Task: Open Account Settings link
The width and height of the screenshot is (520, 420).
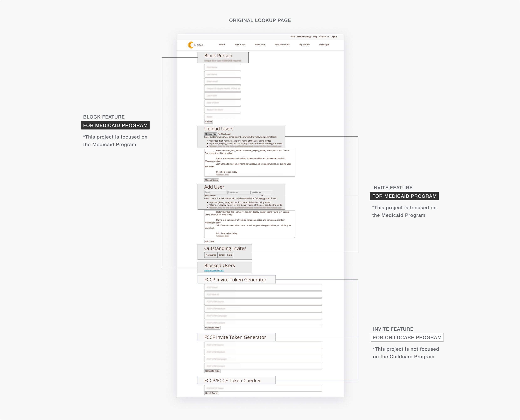Action: [x=304, y=37]
